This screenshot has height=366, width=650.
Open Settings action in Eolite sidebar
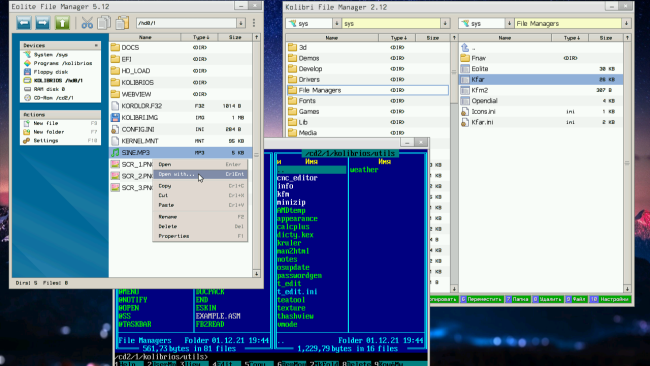(x=60, y=141)
